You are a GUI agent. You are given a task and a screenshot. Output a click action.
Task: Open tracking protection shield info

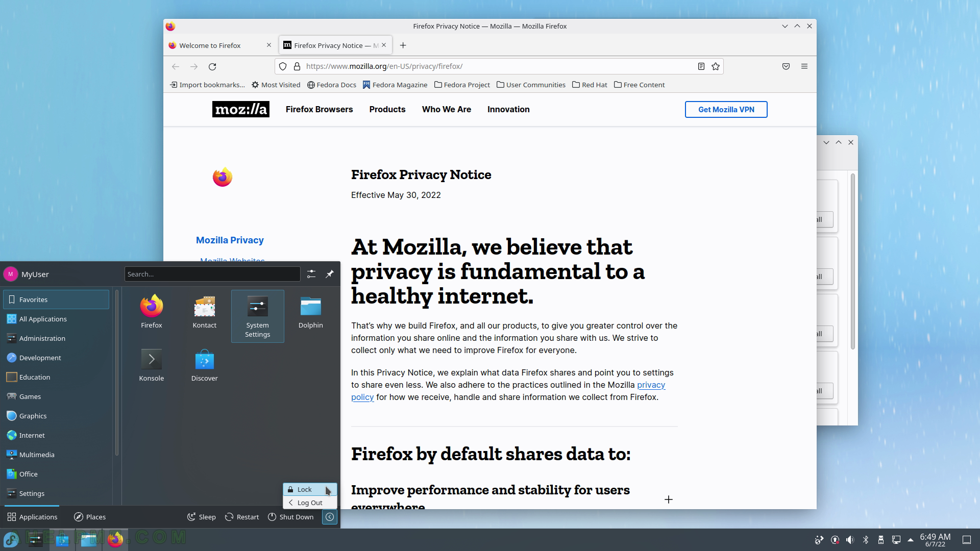(283, 66)
